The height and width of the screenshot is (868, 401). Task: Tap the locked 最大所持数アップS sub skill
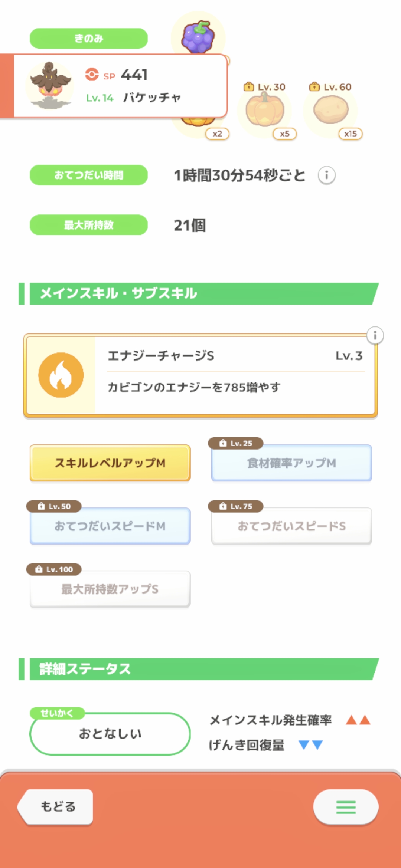(x=110, y=589)
